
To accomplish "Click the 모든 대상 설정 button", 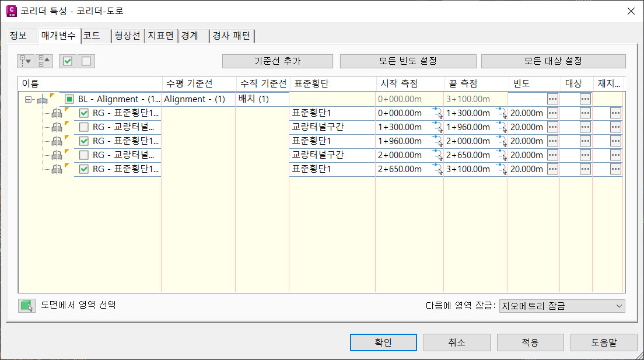I will 553,61.
